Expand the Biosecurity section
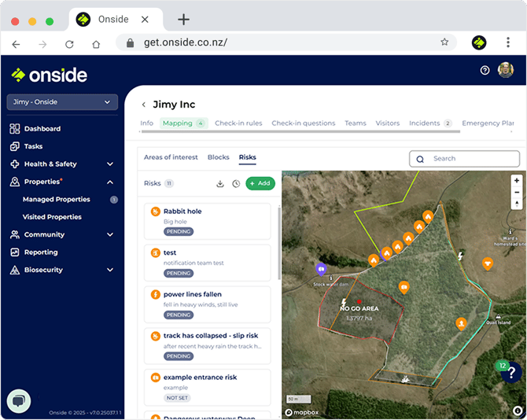The height and width of the screenshot is (420, 527). pos(110,270)
